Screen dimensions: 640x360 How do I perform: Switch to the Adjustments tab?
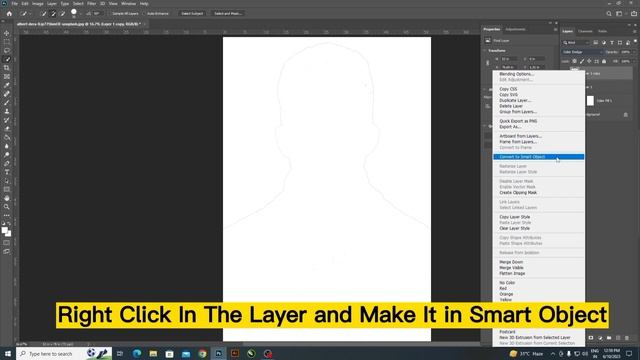coord(515,29)
